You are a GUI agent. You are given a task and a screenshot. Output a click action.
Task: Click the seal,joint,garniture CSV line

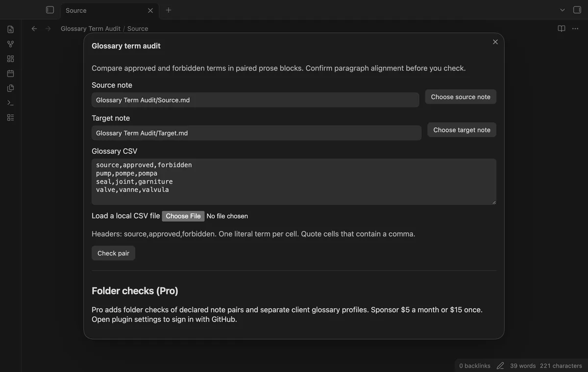tap(134, 182)
